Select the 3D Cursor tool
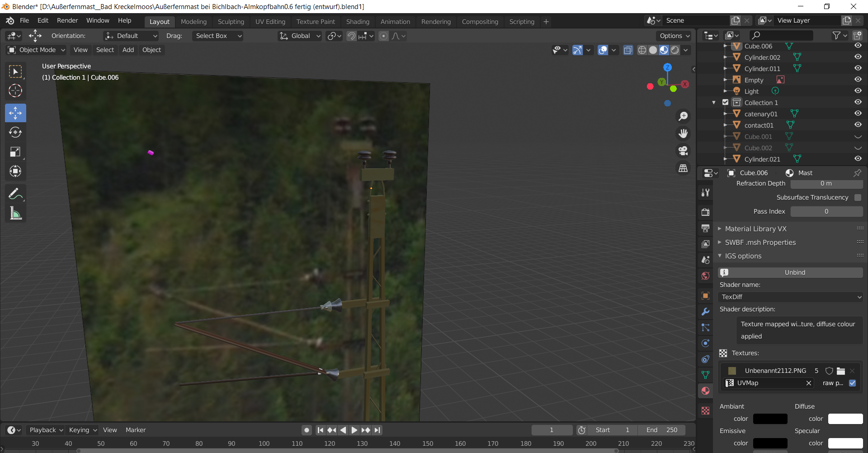This screenshot has height=453, width=868. tap(15, 91)
